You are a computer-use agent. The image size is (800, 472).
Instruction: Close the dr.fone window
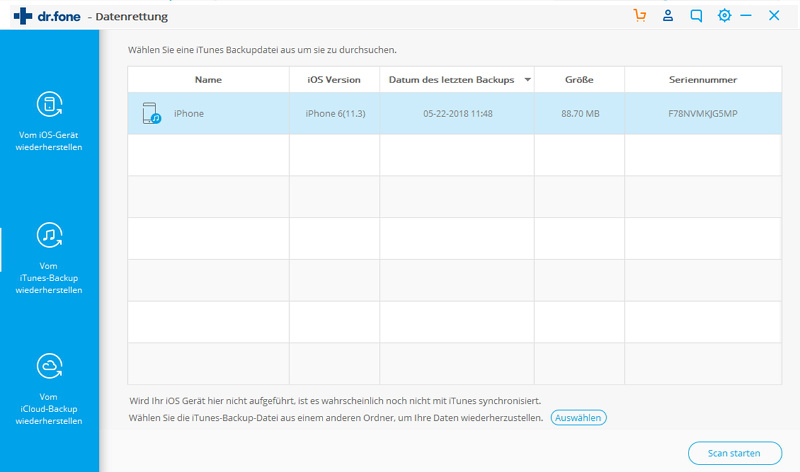pos(774,16)
